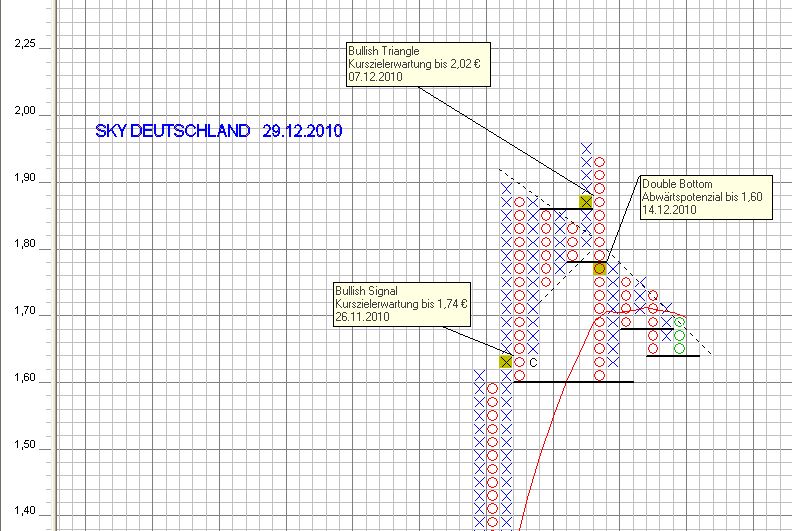Click the highest X of the tallest column
Image resolution: width=792 pixels, height=531 pixels.
pyautogui.click(x=586, y=149)
